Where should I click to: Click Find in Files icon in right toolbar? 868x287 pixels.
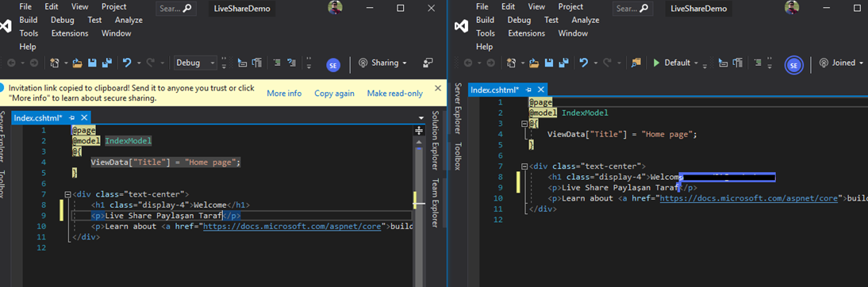[x=636, y=63]
